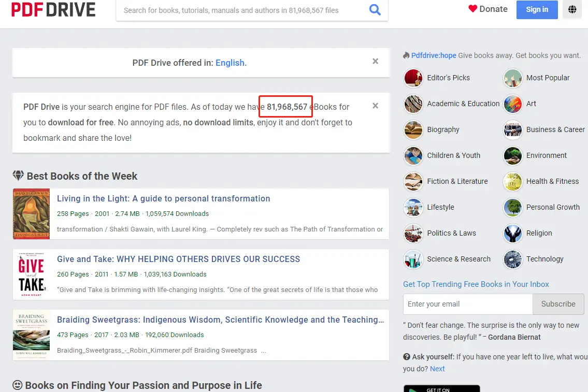The height and width of the screenshot is (392, 588).
Task: Click '1,039,163 Downloads' text
Action: pos(175,274)
